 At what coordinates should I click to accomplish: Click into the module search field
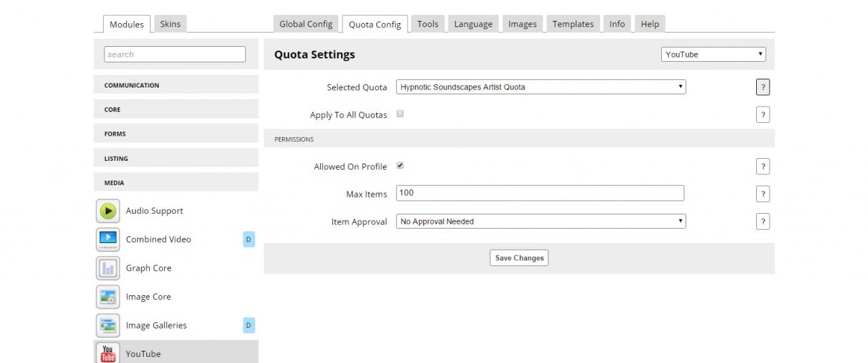(175, 54)
